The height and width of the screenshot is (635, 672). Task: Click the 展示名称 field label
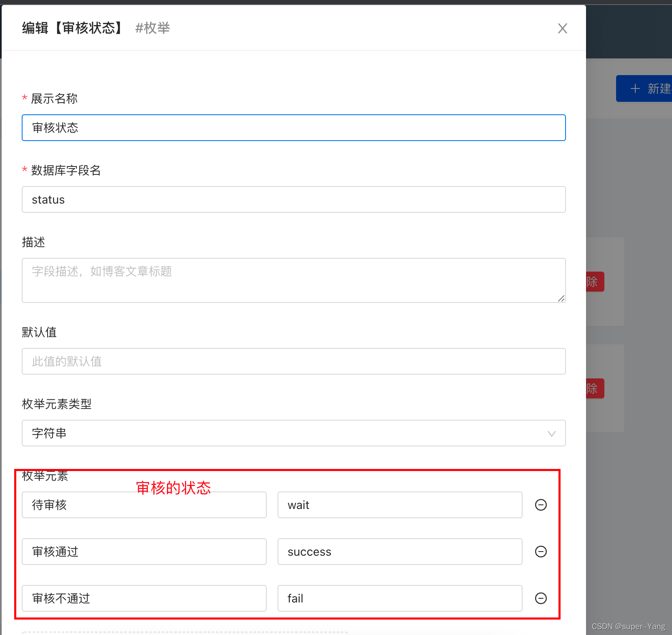(54, 99)
